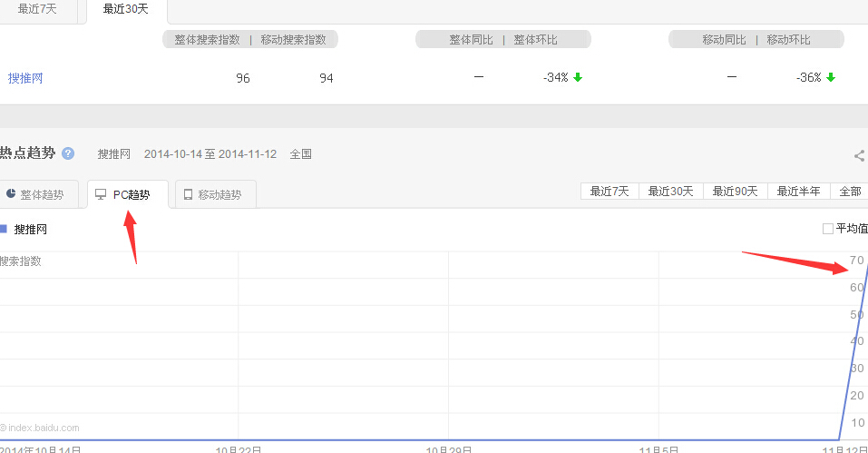The height and width of the screenshot is (453, 868).
Task: Switch to the 整体趋势 tab
Action: [x=39, y=194]
